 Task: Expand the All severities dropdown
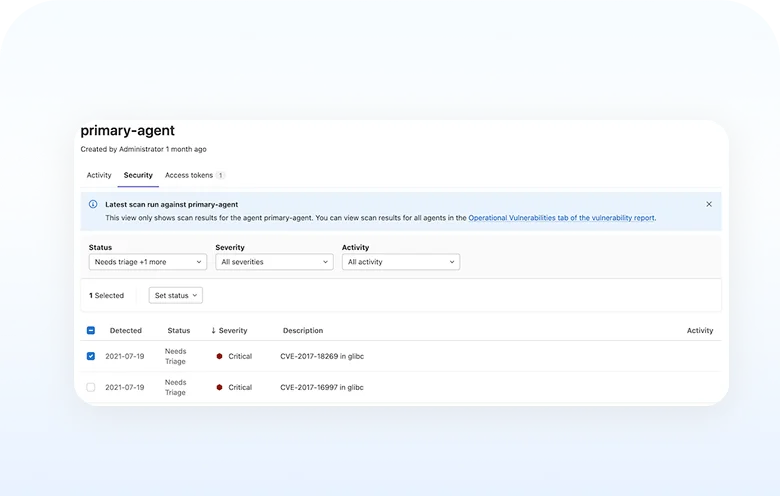pos(274,262)
